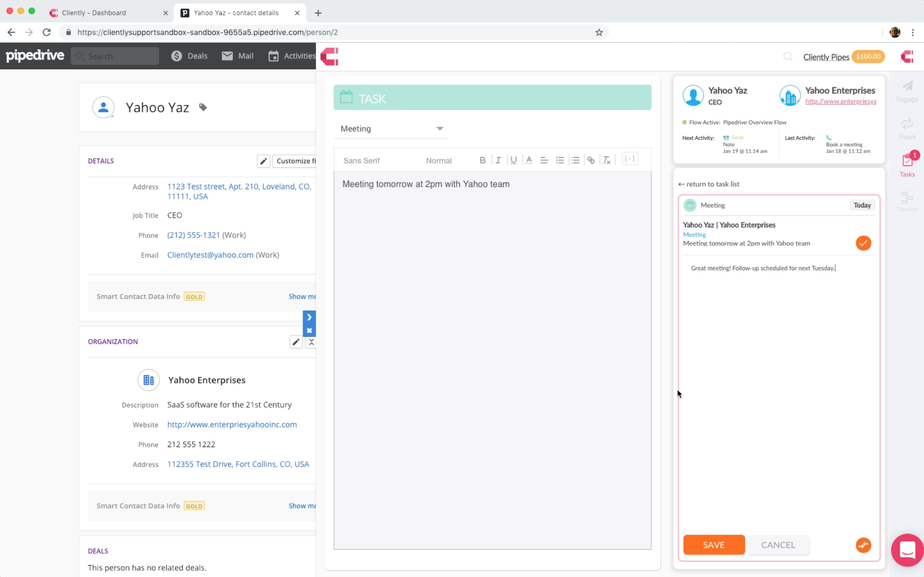Close the Cliently side panel with blue X

[x=309, y=330]
